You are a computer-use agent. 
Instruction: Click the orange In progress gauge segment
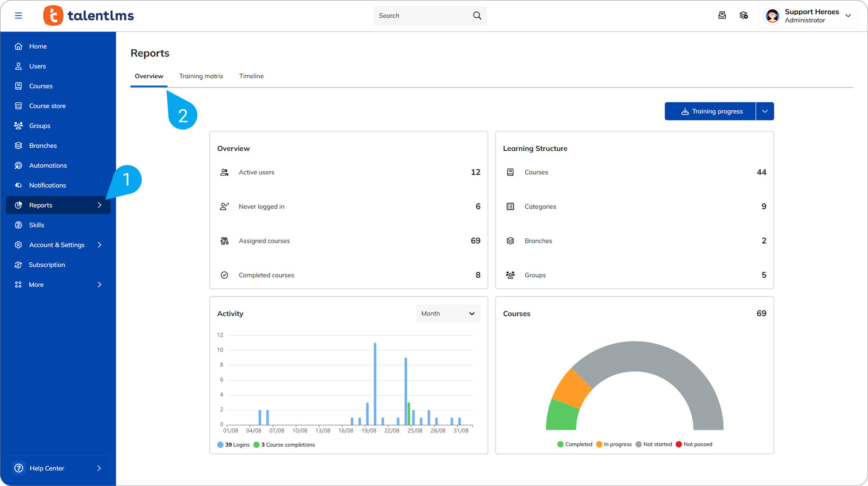click(x=572, y=389)
